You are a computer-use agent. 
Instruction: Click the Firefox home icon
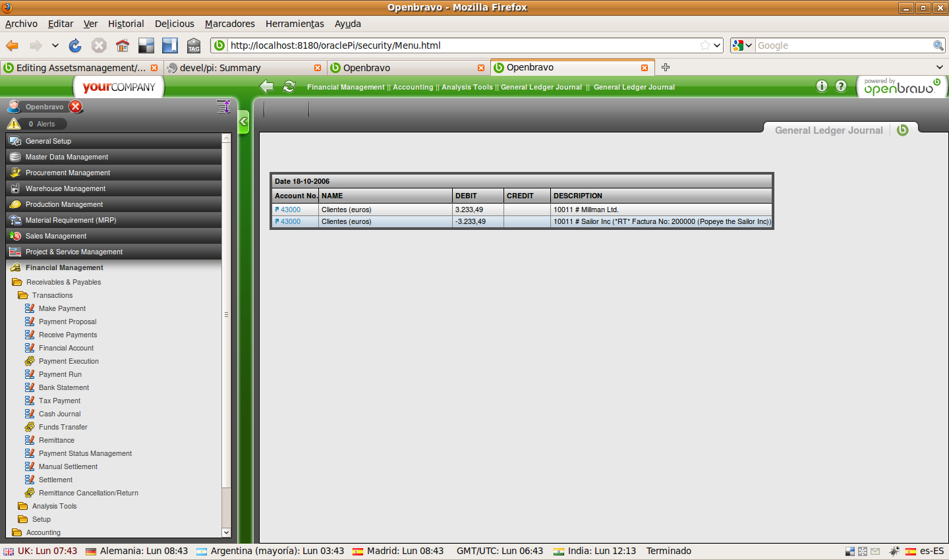click(122, 45)
